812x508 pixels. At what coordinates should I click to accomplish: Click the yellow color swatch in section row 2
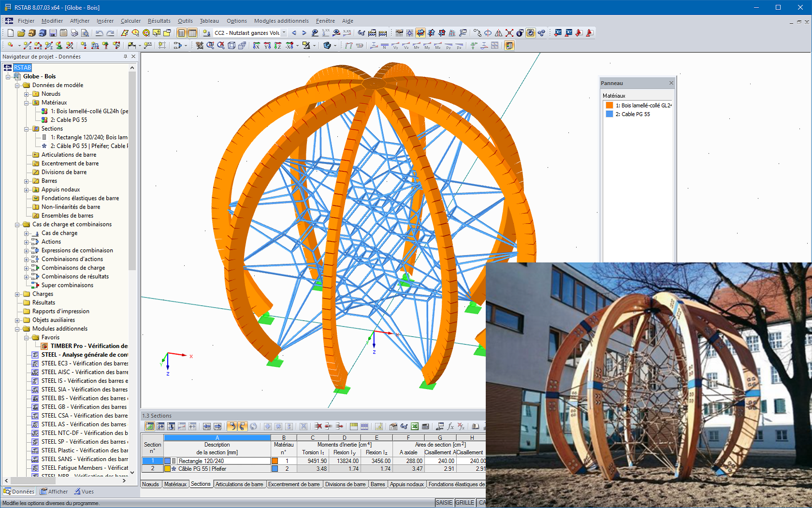[167, 469]
